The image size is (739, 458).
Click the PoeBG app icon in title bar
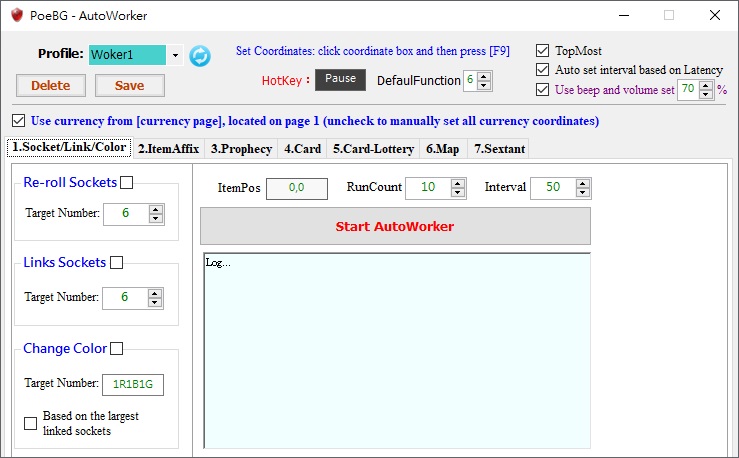(x=17, y=15)
